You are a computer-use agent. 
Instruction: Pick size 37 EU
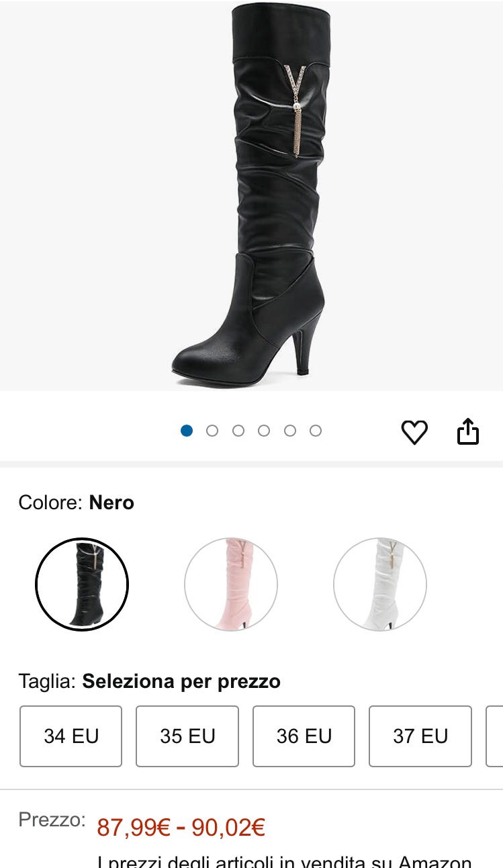420,736
